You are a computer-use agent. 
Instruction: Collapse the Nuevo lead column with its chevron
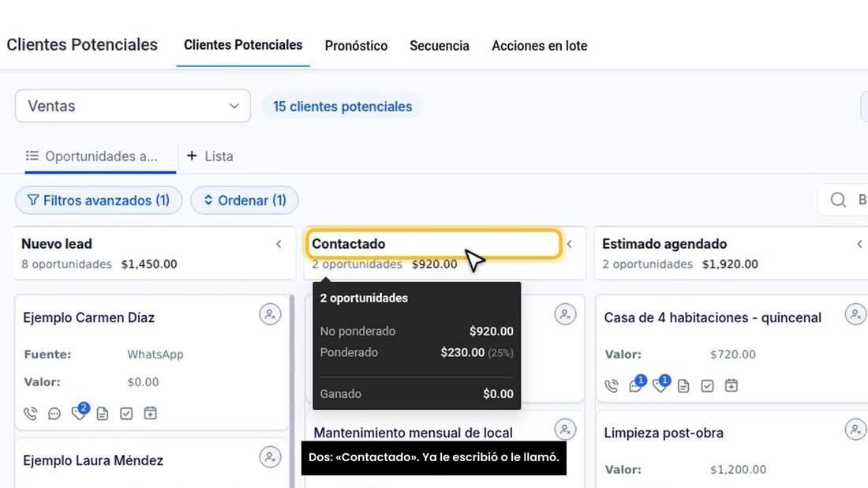(x=279, y=244)
